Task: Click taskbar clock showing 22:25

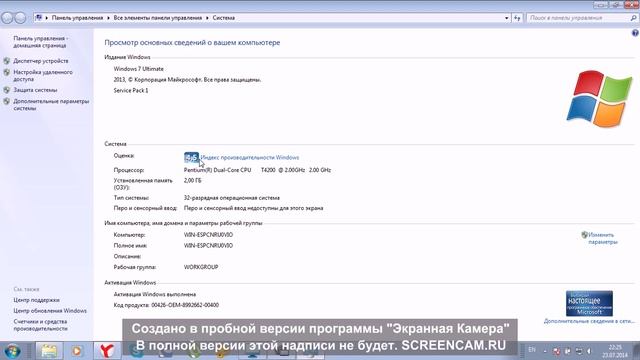Action: [615, 351]
